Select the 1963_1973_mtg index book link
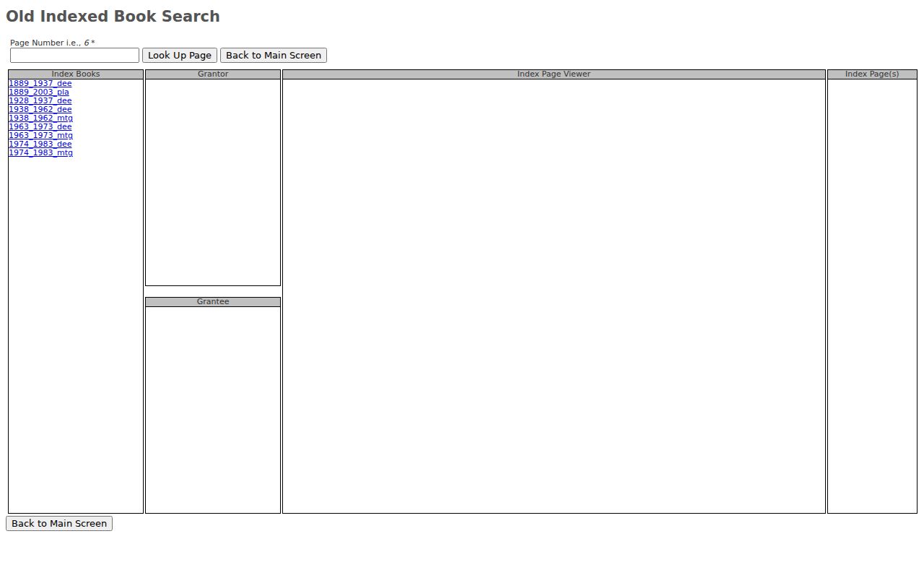Viewport: 924px width, 578px height. [x=40, y=135]
